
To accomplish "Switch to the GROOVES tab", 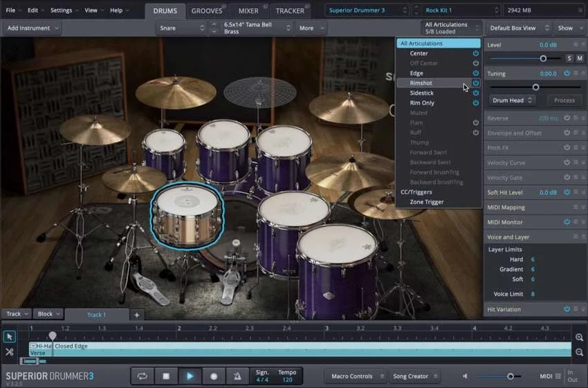I will pyautogui.click(x=207, y=11).
